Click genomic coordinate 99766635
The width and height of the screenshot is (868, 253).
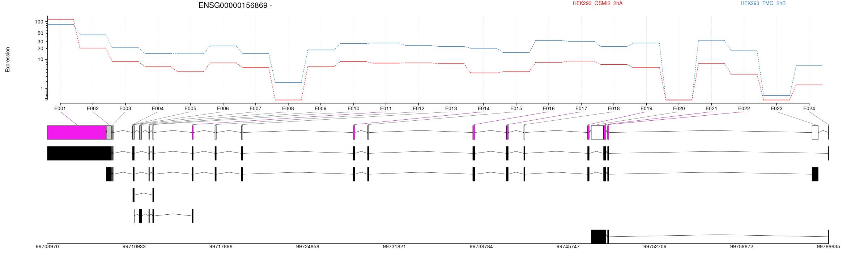828,247
